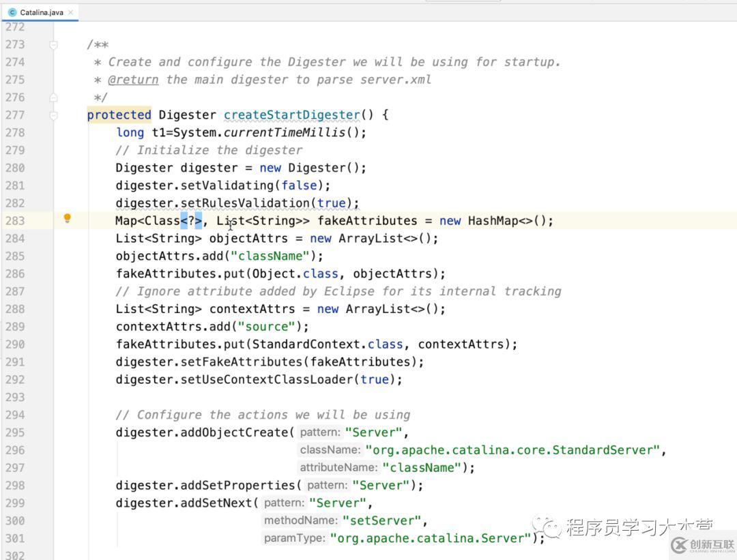737x560 pixels.
Task: Click the @return tag in the Javadoc
Action: coord(133,79)
